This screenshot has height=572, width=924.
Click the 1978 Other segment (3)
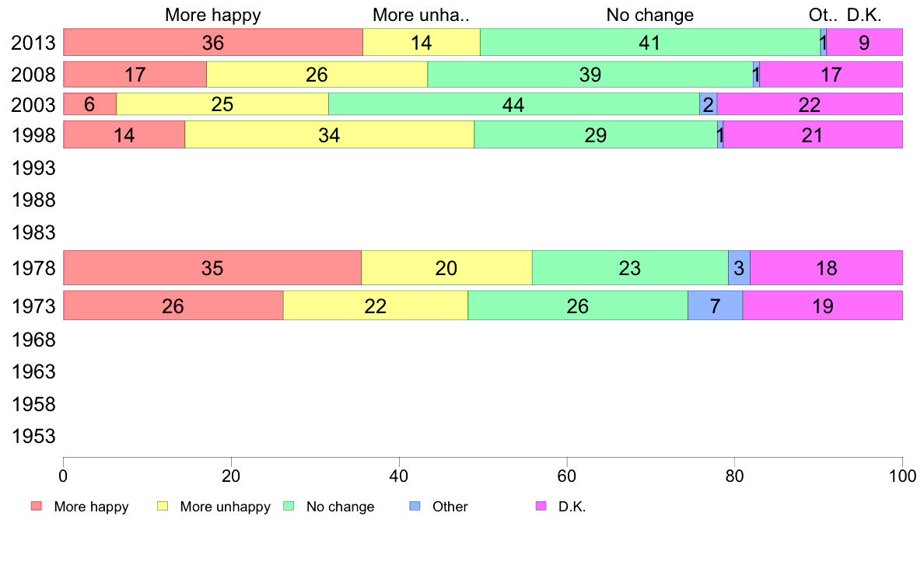[x=739, y=268]
